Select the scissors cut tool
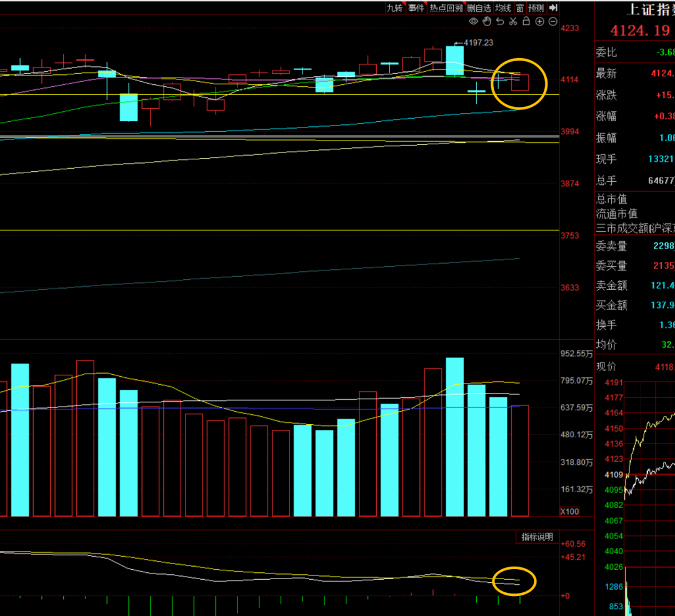 [x=512, y=21]
